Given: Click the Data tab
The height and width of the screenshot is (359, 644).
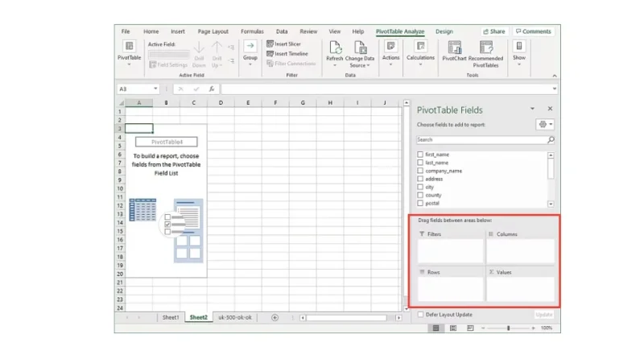Looking at the screenshot, I should (x=281, y=31).
